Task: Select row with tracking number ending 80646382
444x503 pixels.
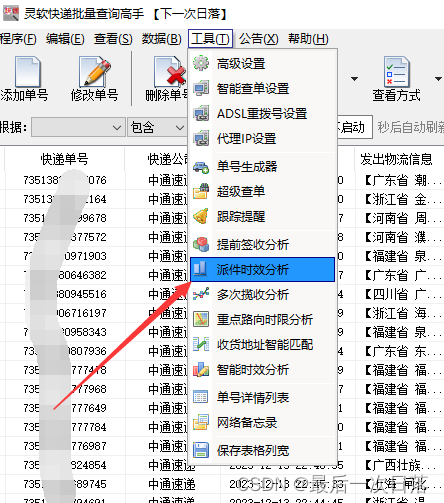Action: tap(65, 275)
